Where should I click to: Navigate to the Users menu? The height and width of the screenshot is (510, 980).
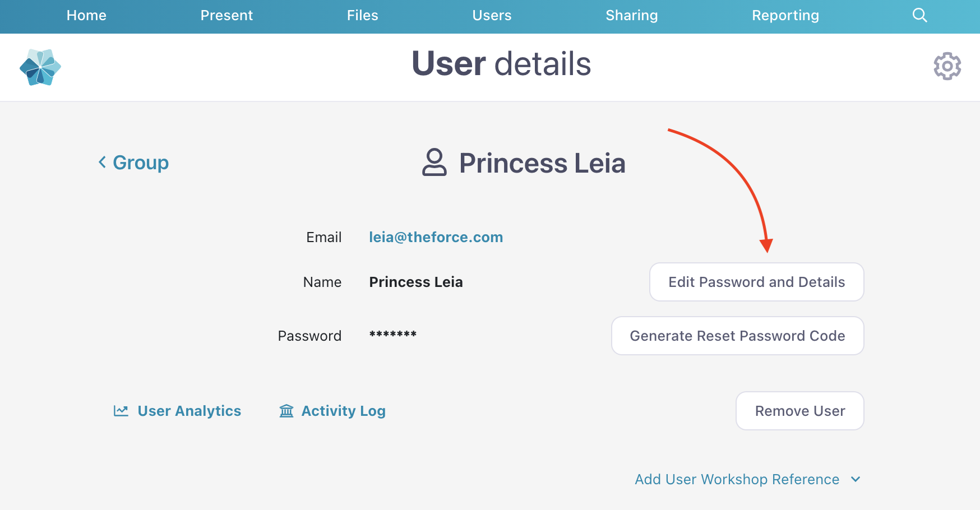pos(492,15)
